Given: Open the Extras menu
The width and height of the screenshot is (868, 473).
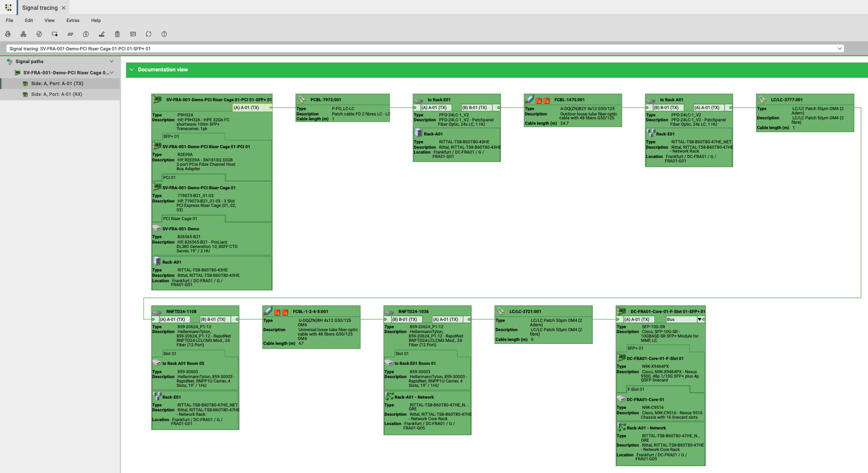Looking at the screenshot, I should point(73,21).
